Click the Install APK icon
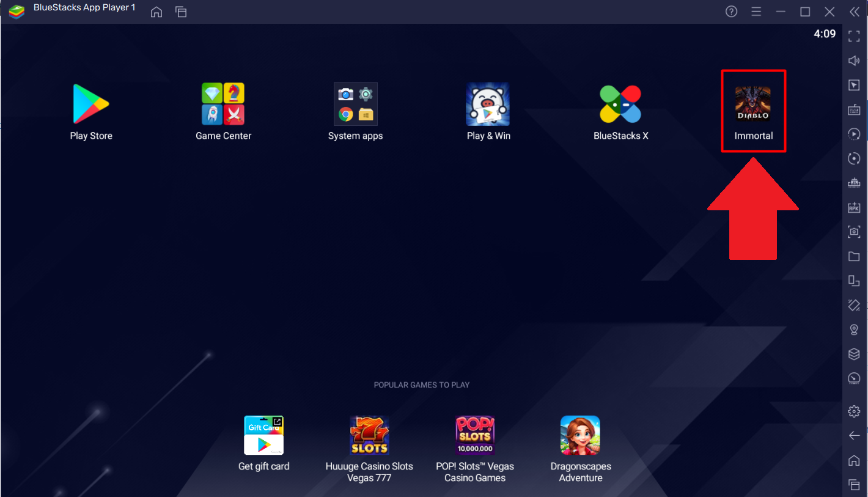The width and height of the screenshot is (868, 497). [x=854, y=207]
